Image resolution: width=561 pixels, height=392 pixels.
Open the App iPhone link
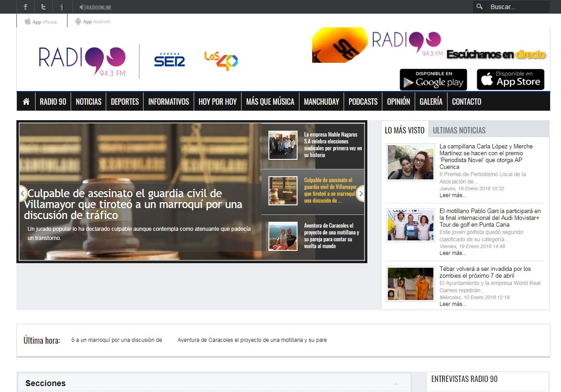(x=41, y=21)
